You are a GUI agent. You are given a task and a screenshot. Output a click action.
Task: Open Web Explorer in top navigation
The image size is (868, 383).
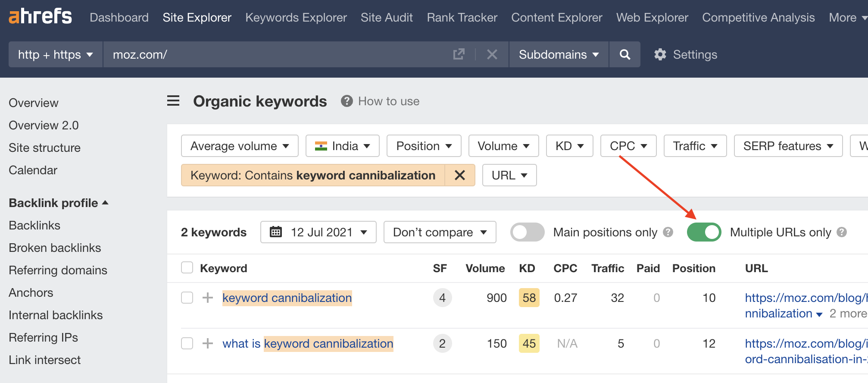click(652, 17)
